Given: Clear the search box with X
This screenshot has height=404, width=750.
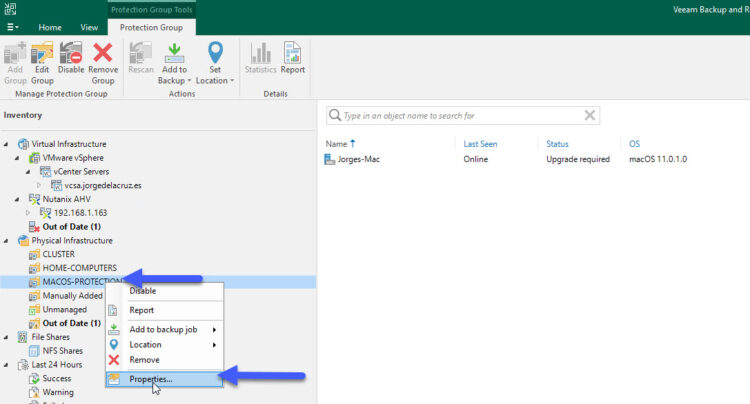Looking at the screenshot, I should 590,115.
